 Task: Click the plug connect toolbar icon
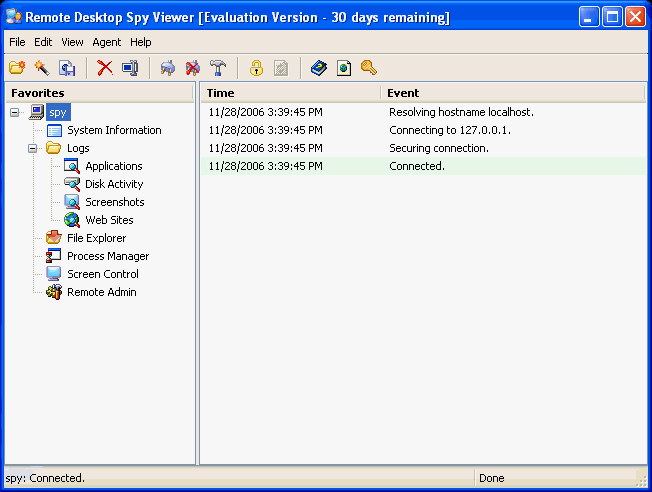coord(167,68)
